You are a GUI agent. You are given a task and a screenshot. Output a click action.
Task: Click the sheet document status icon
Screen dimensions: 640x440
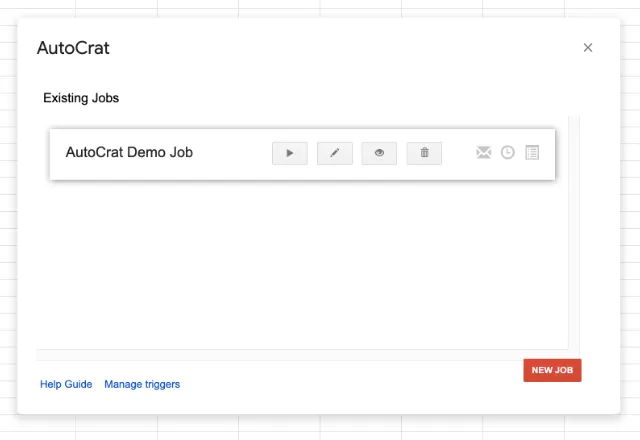532,153
